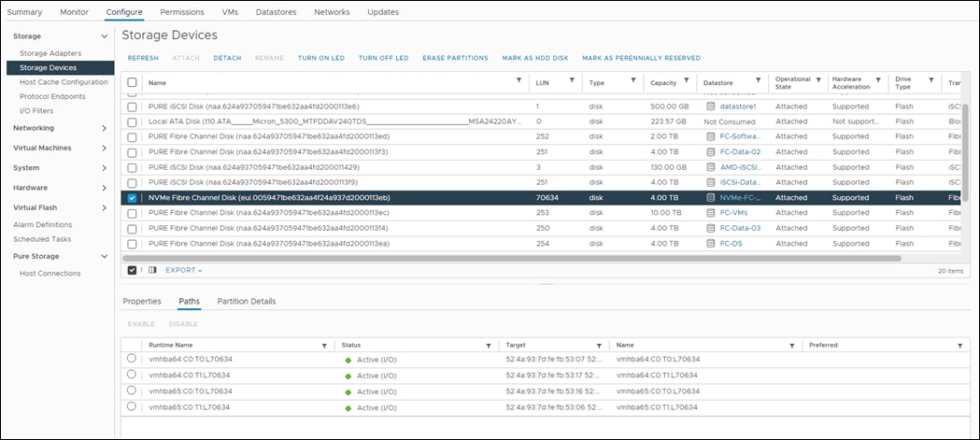Collapse the Pure Storage sidebar section
The image size is (980, 440).
105,256
